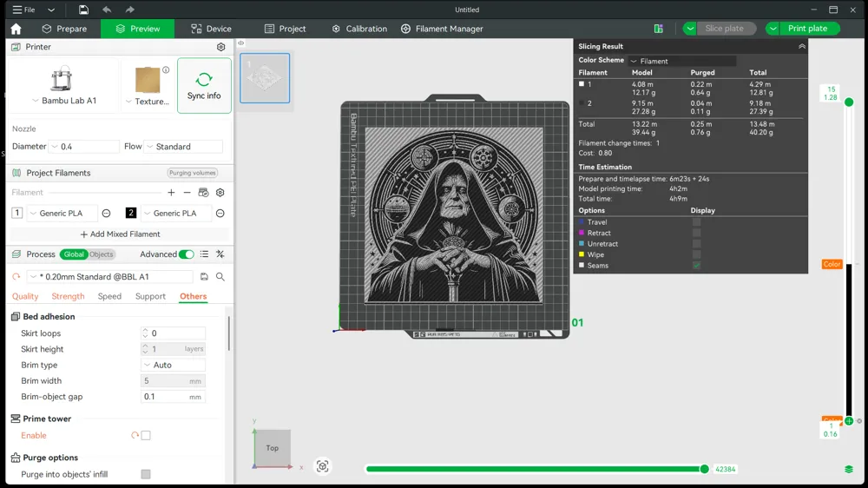This screenshot has width=868, height=488.
Task: Switch to the Prepare tab
Action: (x=65, y=29)
